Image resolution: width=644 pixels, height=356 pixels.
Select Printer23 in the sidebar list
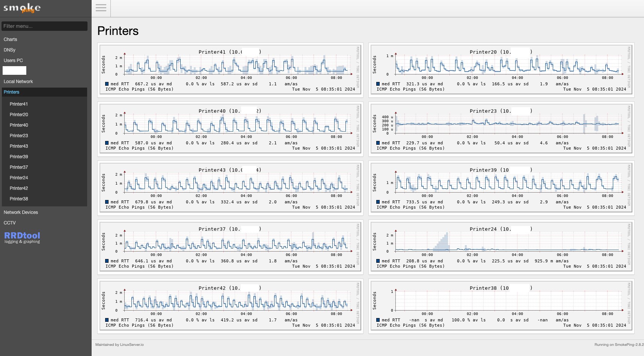tap(19, 136)
